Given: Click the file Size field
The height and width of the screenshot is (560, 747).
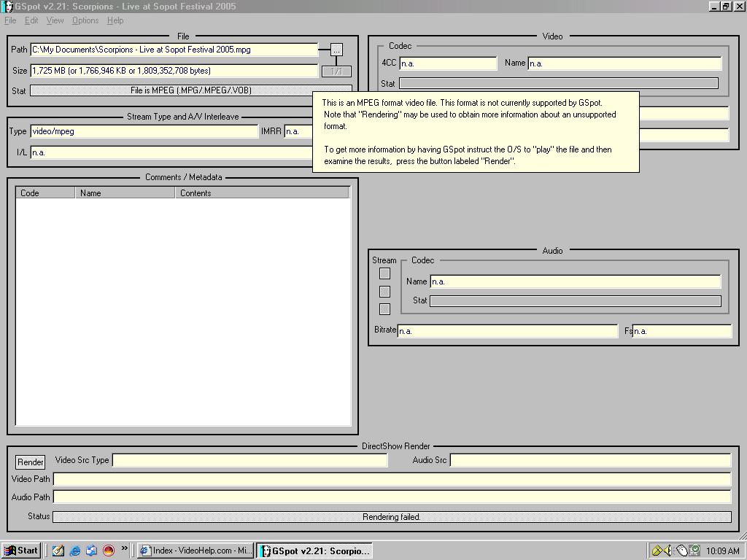Looking at the screenshot, I should pyautogui.click(x=174, y=71).
